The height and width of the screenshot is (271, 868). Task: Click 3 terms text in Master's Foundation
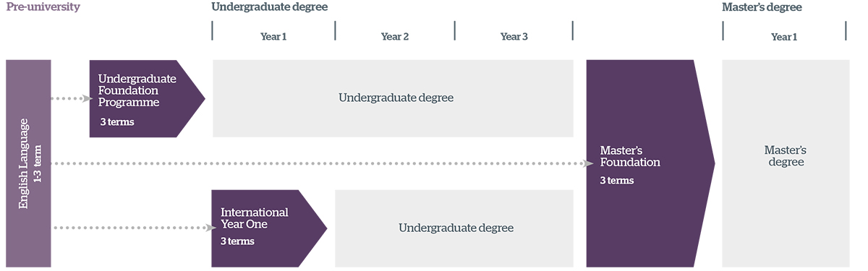[617, 181]
